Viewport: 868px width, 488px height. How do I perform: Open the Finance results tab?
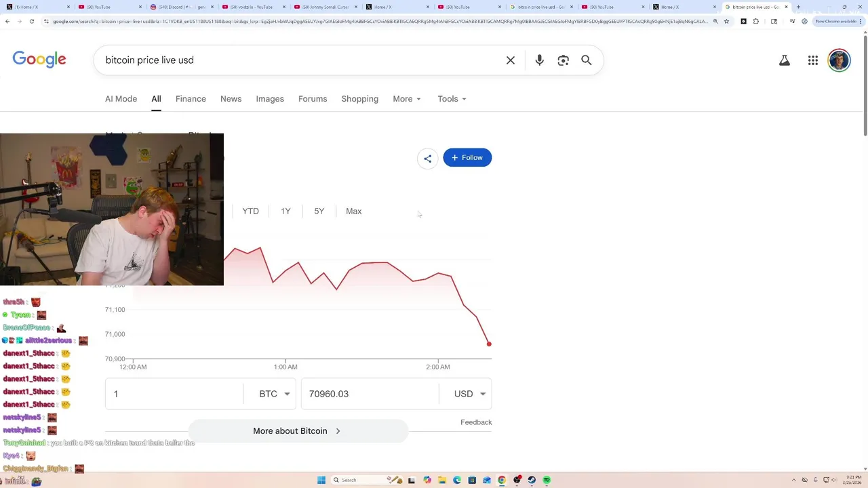[191, 99]
